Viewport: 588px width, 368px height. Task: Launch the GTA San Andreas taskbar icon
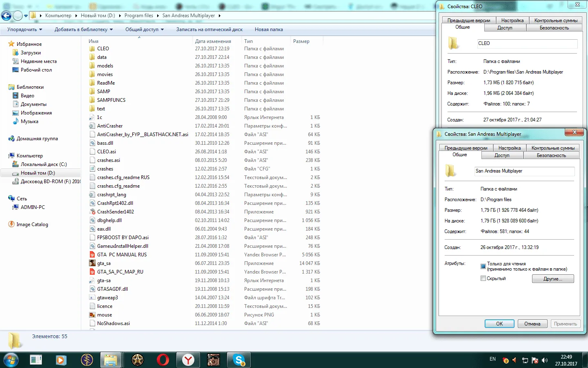click(x=213, y=360)
